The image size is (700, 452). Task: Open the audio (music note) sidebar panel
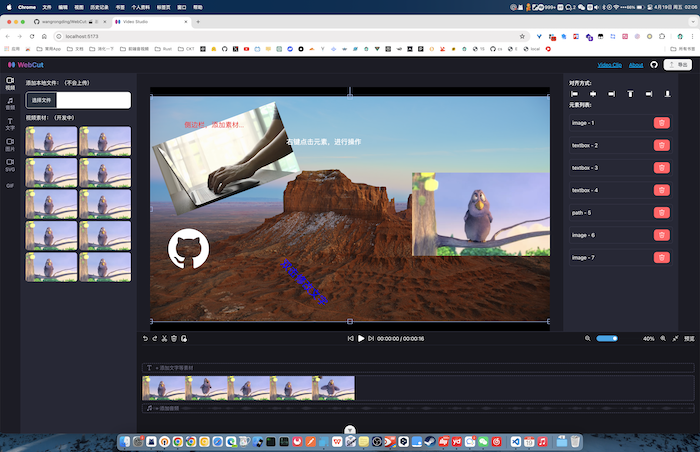point(10,104)
